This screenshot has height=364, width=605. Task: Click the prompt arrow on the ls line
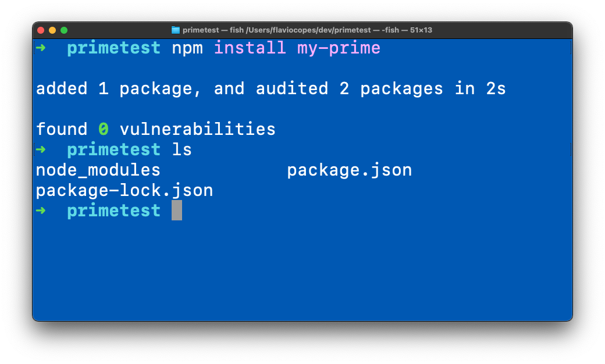40,149
